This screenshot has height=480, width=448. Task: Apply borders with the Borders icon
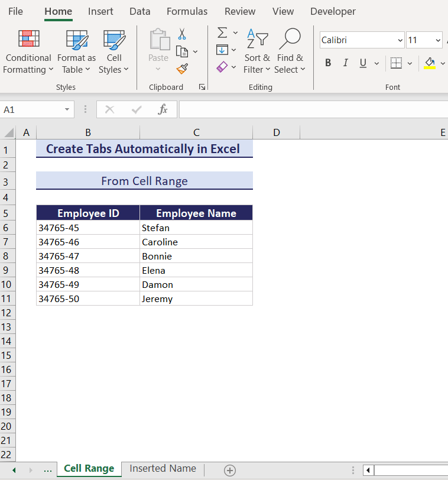pyautogui.click(x=396, y=63)
